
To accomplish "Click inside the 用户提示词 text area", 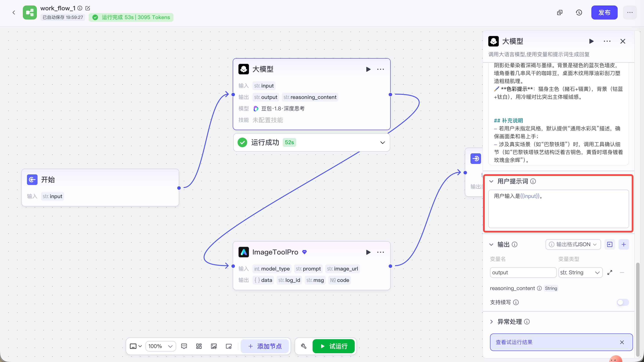I will 558,209.
